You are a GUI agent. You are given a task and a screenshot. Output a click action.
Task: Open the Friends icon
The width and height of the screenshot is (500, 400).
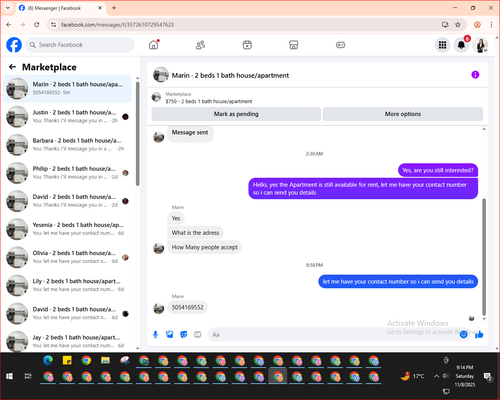[200, 45]
